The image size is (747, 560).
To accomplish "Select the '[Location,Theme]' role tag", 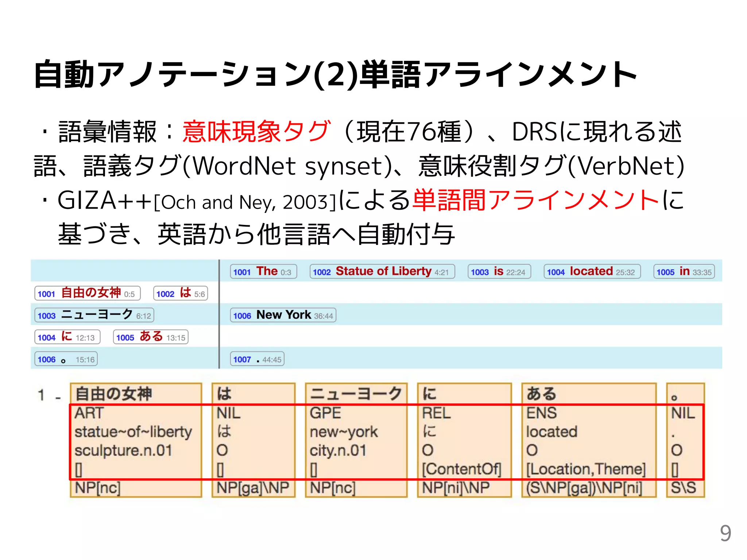I will [x=586, y=469].
